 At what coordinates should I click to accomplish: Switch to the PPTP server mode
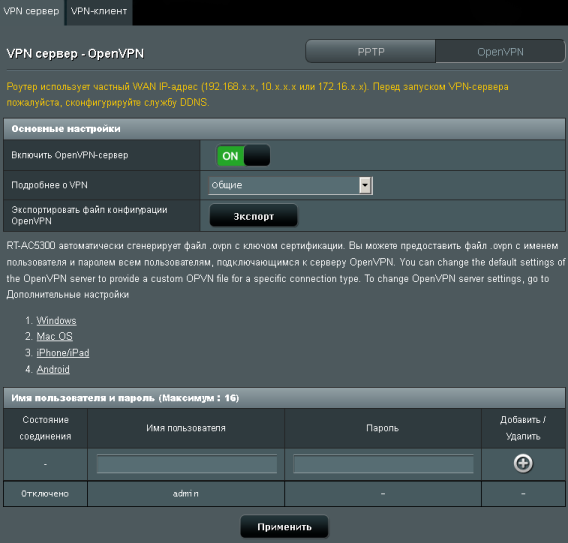point(371,51)
